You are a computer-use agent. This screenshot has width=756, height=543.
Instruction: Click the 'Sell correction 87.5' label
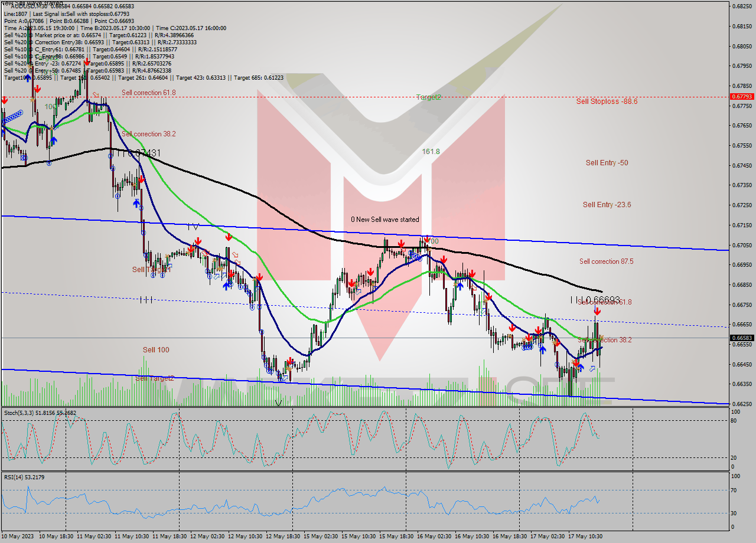(x=606, y=261)
